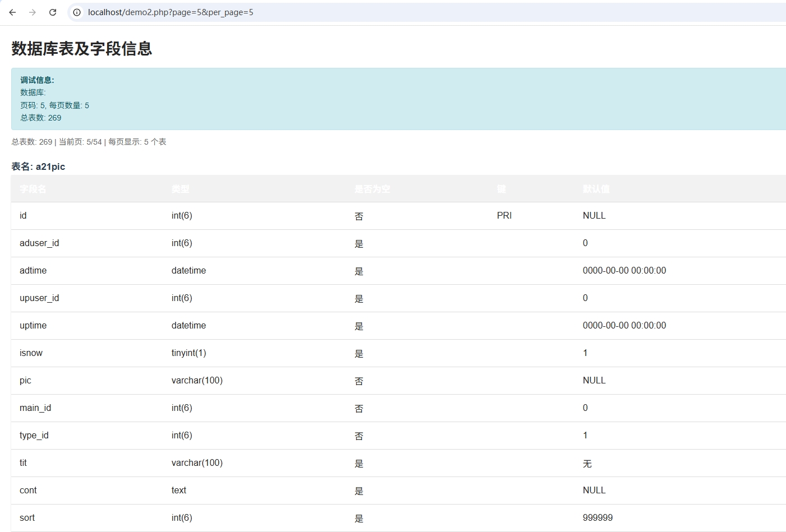Click isnow field name

coord(31,353)
